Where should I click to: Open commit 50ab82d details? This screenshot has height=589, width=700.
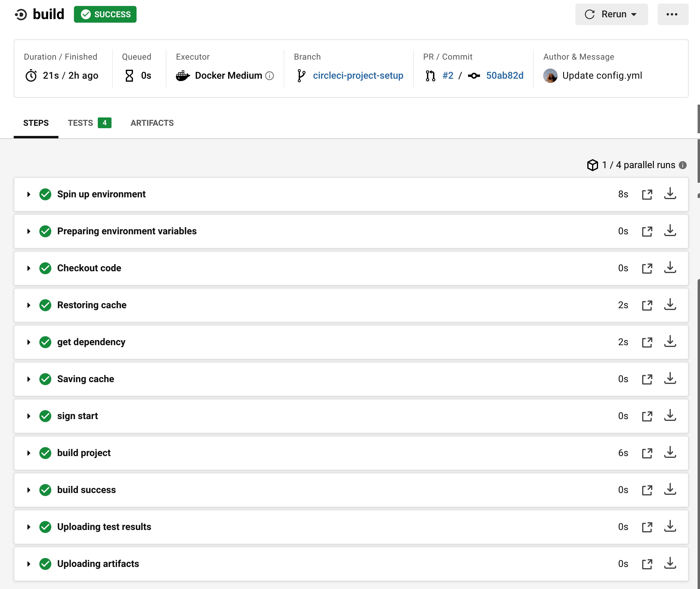tap(505, 75)
